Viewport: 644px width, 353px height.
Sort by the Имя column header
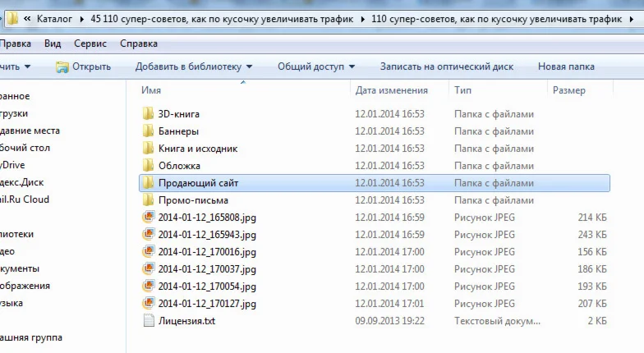click(x=151, y=90)
